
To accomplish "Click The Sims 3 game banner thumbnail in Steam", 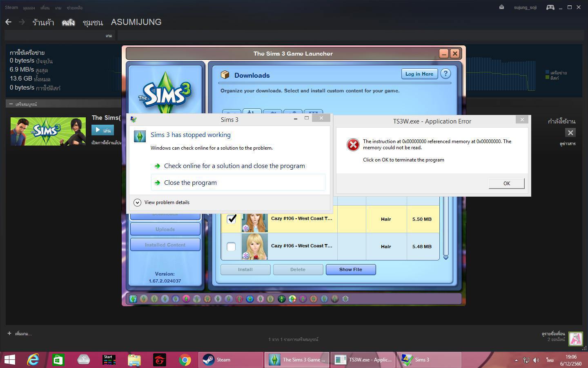I will click(x=48, y=131).
